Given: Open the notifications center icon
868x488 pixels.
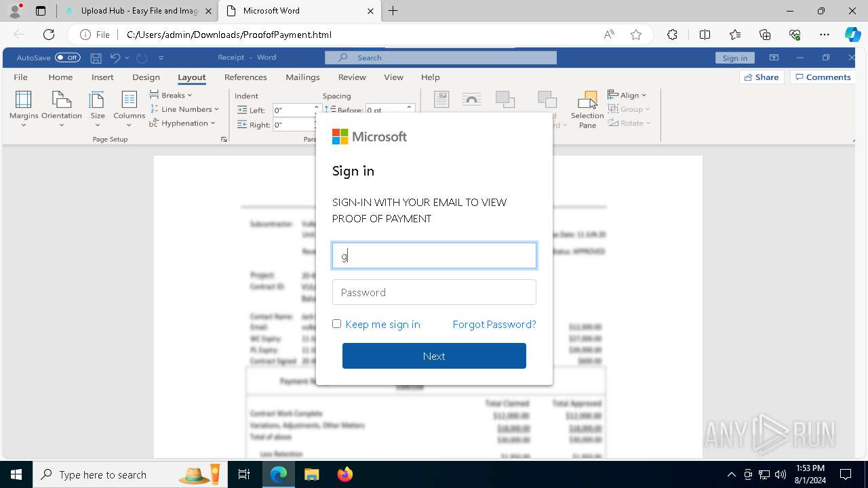Looking at the screenshot, I should (x=846, y=474).
